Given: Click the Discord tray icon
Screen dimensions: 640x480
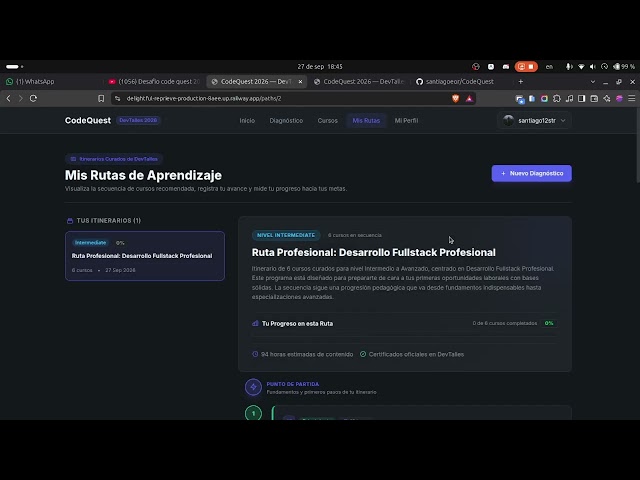Looking at the screenshot, I should point(505,67).
